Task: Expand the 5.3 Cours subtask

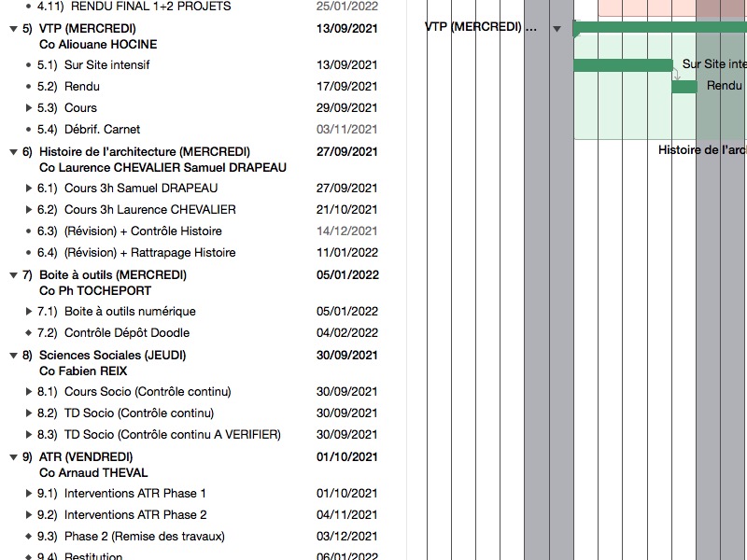Action: (x=28, y=108)
